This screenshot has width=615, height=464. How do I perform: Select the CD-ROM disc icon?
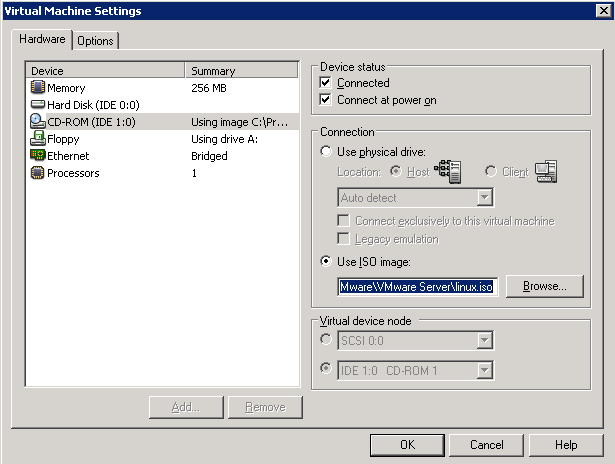pyautogui.click(x=38, y=121)
